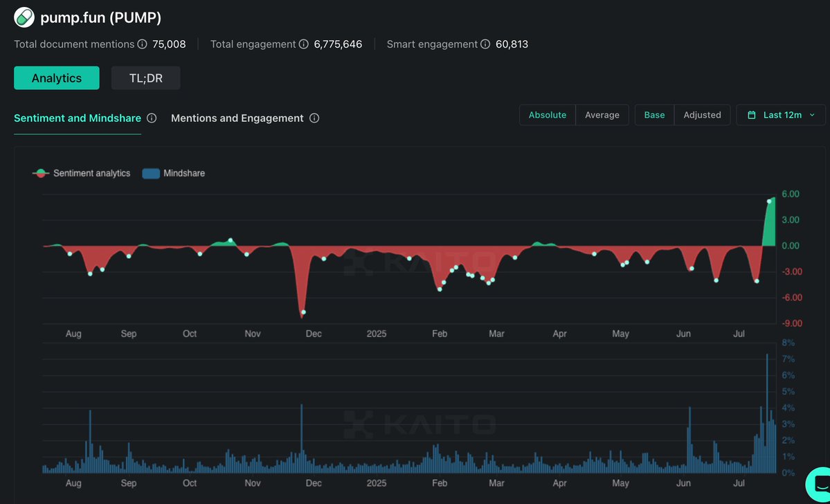Click the 2025 label on sentiment chart axis
Viewport: 830px width, 504px height.
pos(377,334)
